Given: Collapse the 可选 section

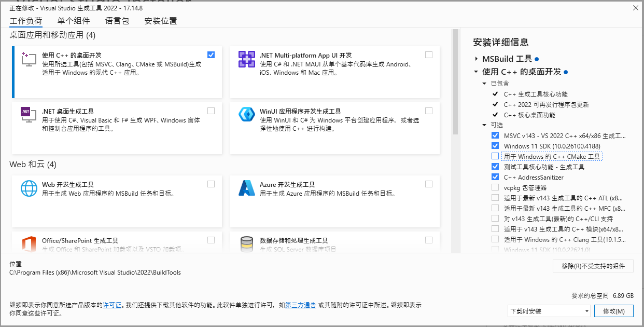Looking at the screenshot, I should click(x=485, y=125).
